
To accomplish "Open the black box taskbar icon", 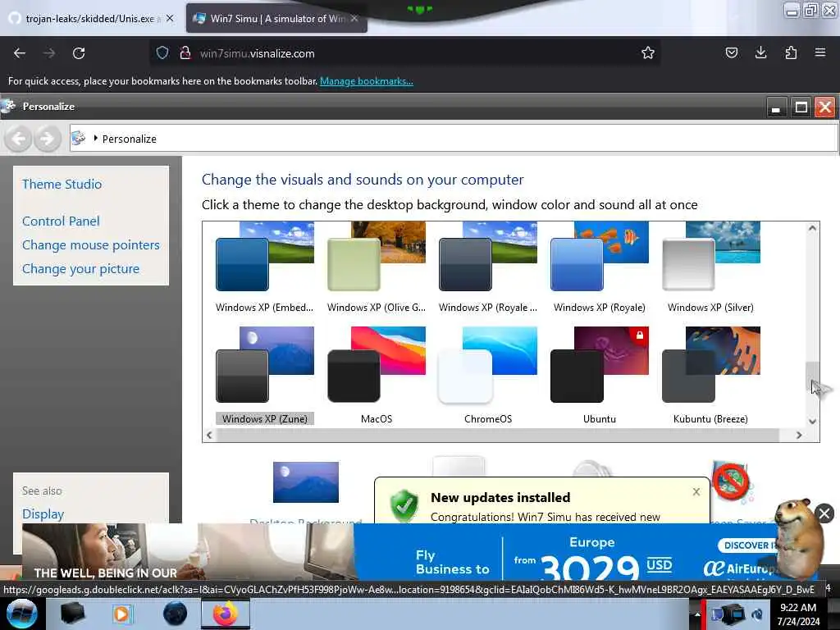I will (x=72, y=614).
